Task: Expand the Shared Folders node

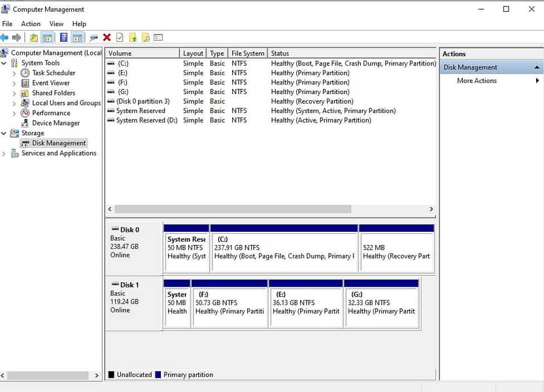Action: [x=14, y=93]
